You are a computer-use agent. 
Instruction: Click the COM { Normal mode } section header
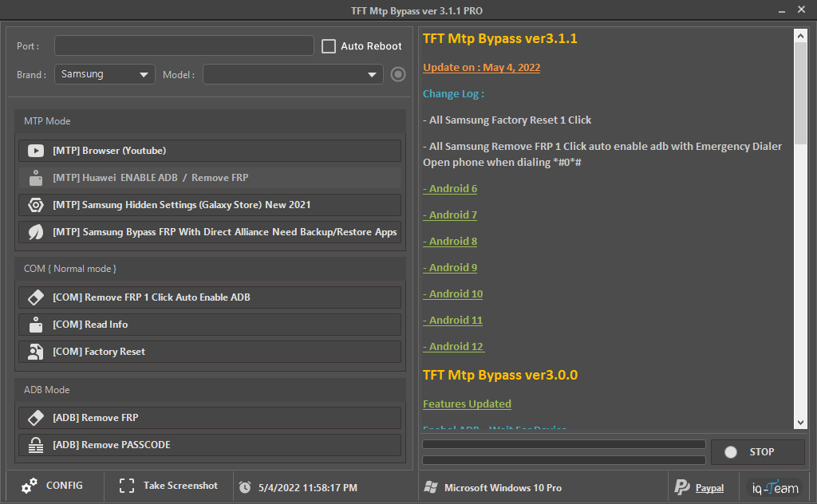(210, 269)
